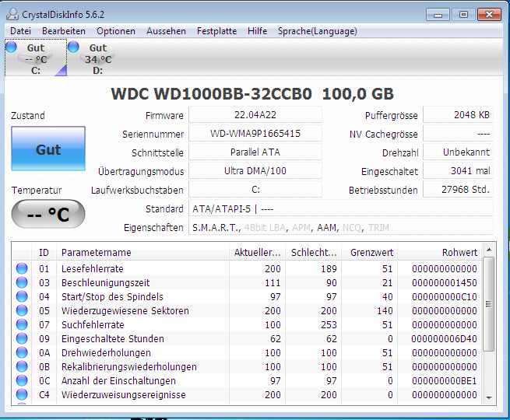
Task: Click the scrollbar up arrow in SMART list
Action: (489, 250)
